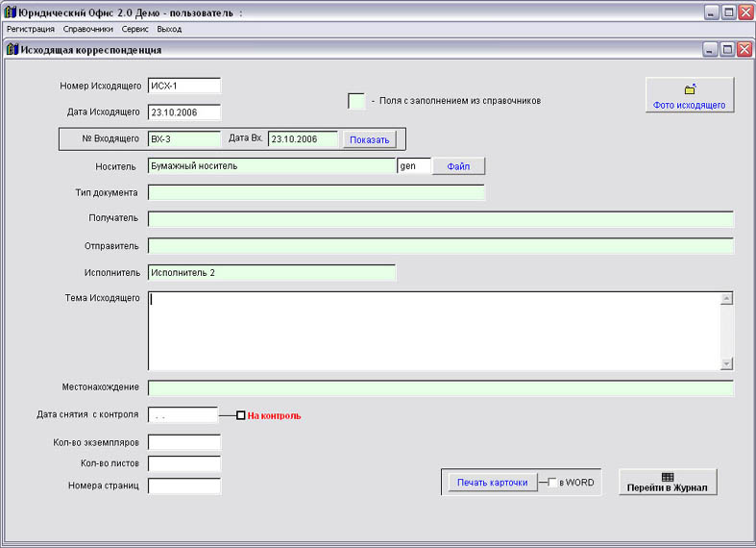Maximize the Исходящая корреспонденция inner window

coord(727,49)
